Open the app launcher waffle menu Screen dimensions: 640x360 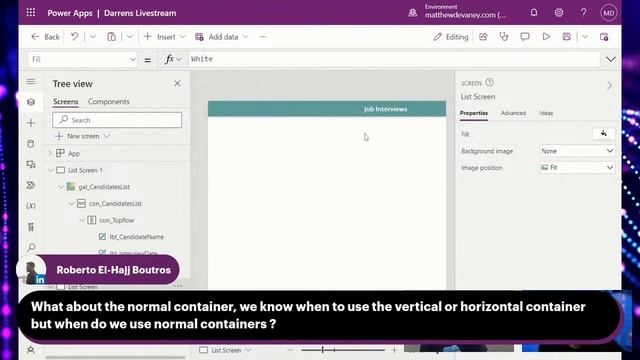point(31,13)
